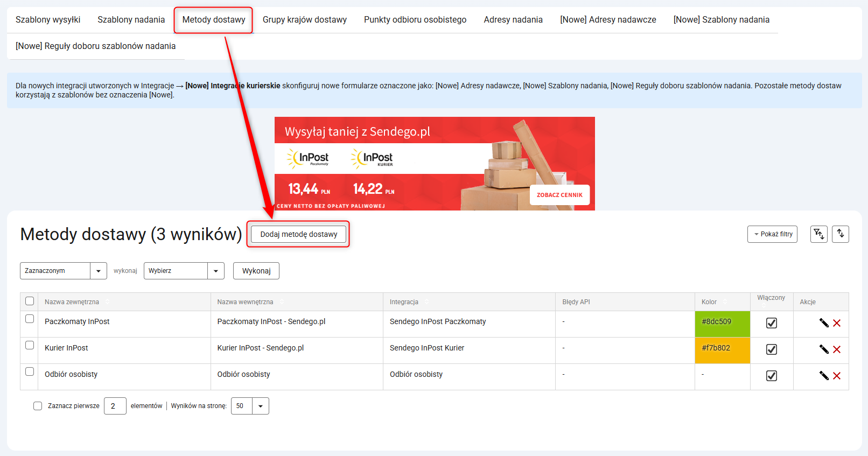Switch to Szablony wysyłki tab

pos(48,20)
